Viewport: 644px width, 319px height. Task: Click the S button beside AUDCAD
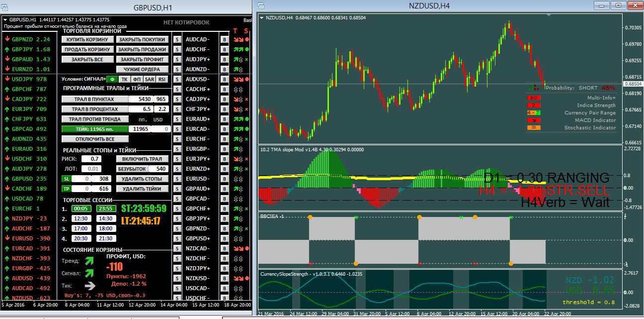(177, 39)
